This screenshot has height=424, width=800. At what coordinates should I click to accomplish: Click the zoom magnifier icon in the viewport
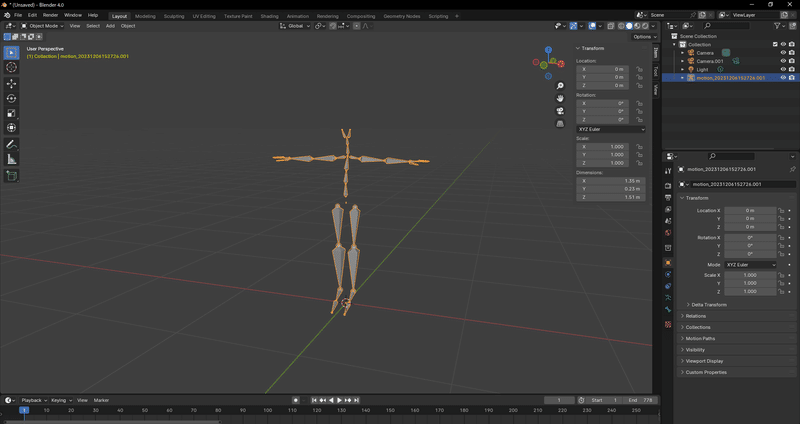[560, 86]
